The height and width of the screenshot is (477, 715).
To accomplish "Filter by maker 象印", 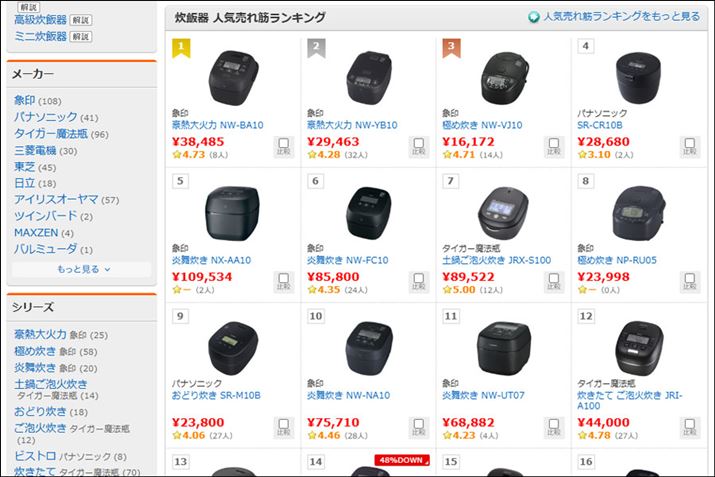I will (x=24, y=101).
